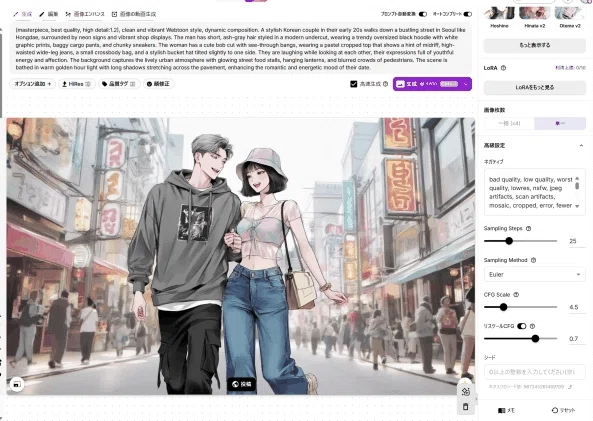Image resolution: width=593 pixels, height=421 pixels.
Task: Click the シード seed input field
Action: coord(535,372)
